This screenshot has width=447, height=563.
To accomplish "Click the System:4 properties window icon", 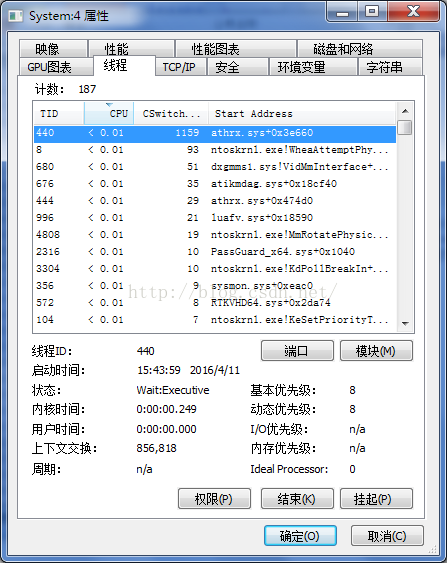I will click(15, 16).
